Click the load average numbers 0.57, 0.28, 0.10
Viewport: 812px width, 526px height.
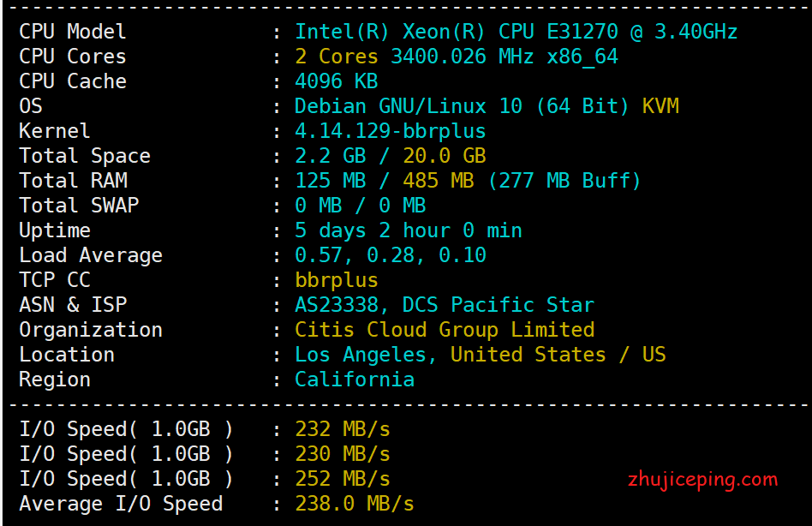(x=390, y=255)
